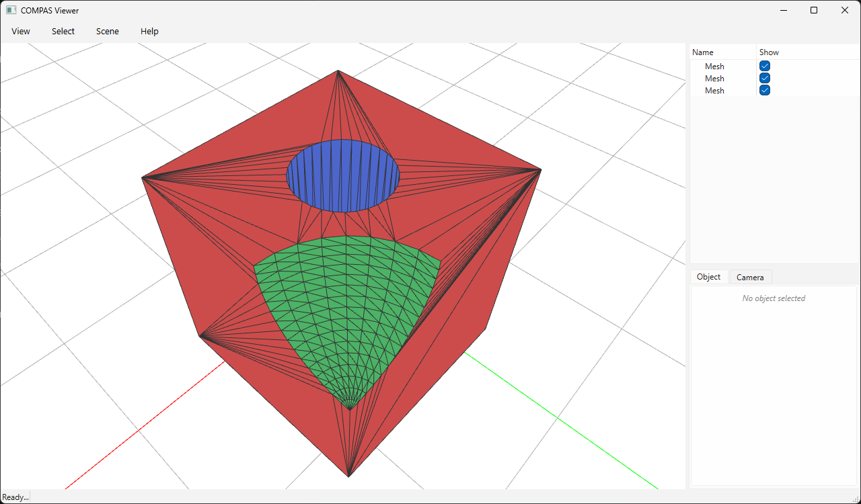The image size is (861, 504).
Task: Minimize the COMPAS Viewer window
Action: coord(784,10)
